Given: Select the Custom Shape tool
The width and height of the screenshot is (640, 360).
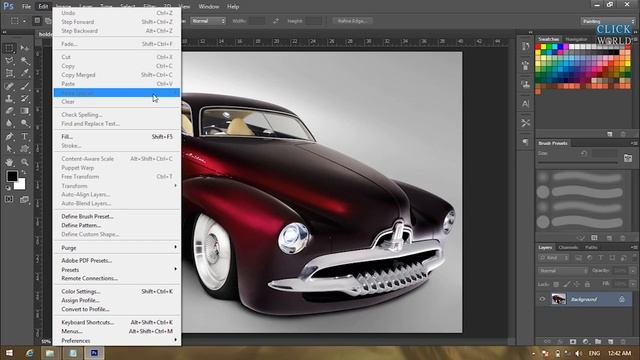Looking at the screenshot, I should 25,149.
